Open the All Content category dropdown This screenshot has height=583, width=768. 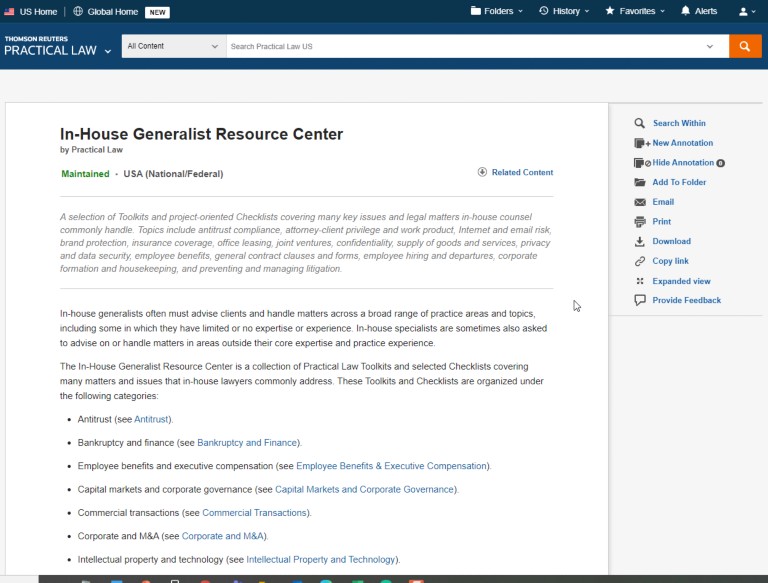(x=174, y=46)
